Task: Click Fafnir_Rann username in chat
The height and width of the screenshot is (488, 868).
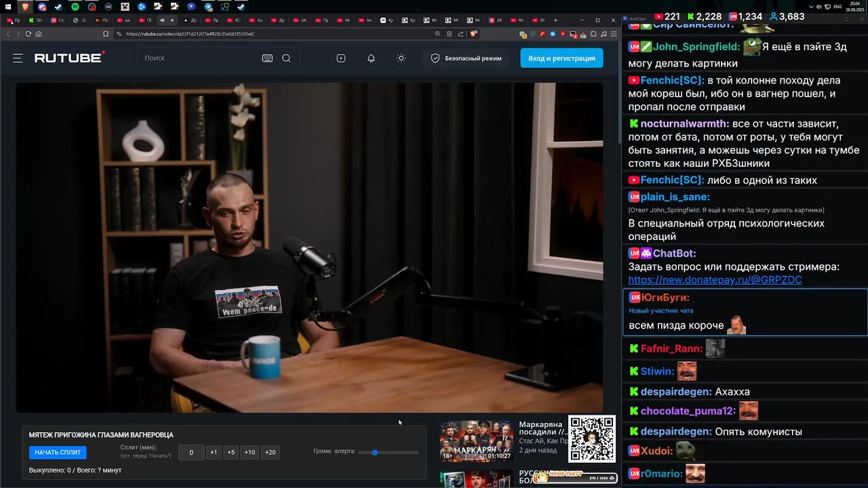Action: coord(671,348)
